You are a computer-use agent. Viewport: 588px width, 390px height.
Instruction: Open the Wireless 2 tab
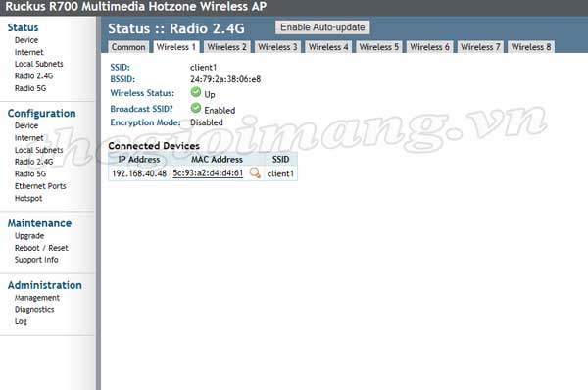(227, 47)
